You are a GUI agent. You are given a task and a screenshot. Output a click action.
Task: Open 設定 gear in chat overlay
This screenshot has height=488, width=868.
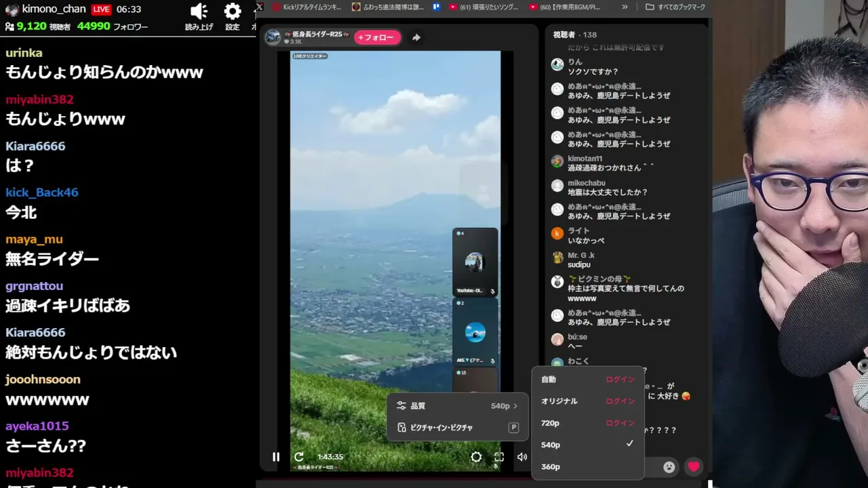tap(233, 12)
